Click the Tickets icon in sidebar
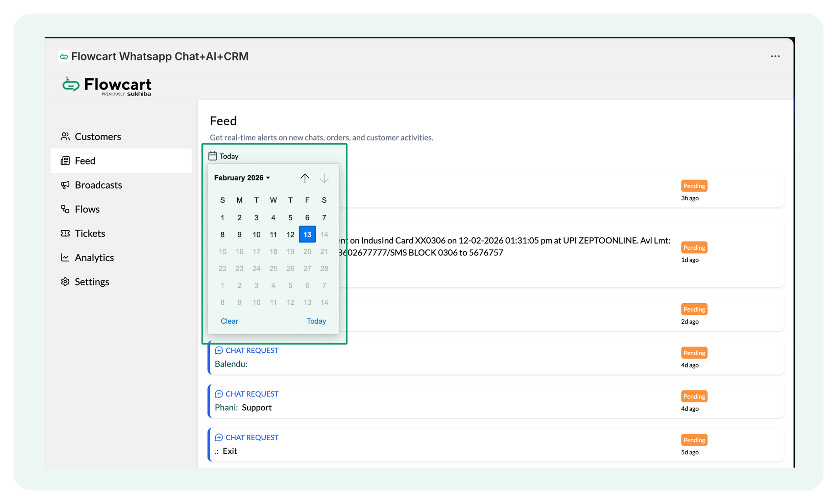Screen dimensions: 837x504 [65, 233]
